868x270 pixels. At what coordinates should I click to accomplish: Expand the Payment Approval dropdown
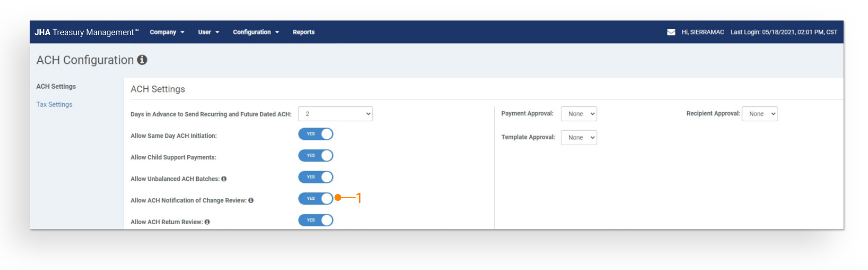(x=579, y=114)
